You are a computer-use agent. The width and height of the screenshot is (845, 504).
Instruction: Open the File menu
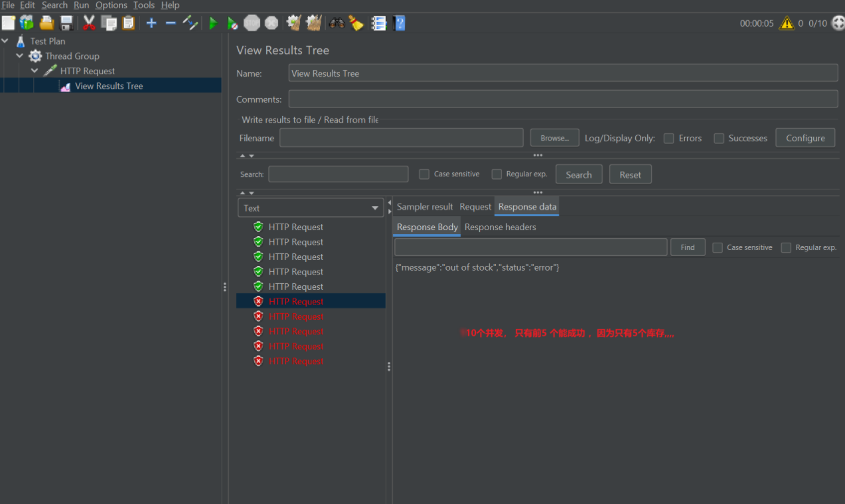pos(8,5)
